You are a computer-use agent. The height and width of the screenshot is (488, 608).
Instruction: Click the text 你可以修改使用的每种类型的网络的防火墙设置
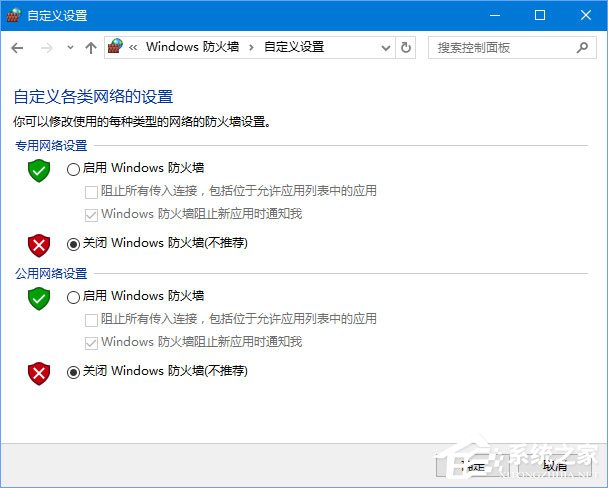142,122
